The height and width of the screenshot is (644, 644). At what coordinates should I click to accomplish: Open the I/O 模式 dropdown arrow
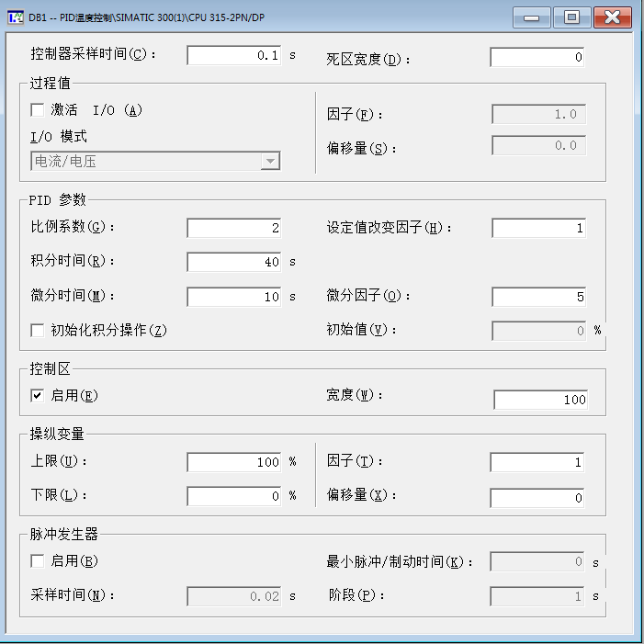tap(270, 161)
